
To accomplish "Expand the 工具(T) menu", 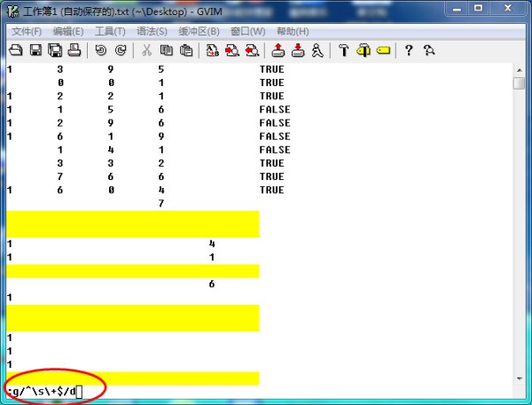I will click(x=111, y=31).
